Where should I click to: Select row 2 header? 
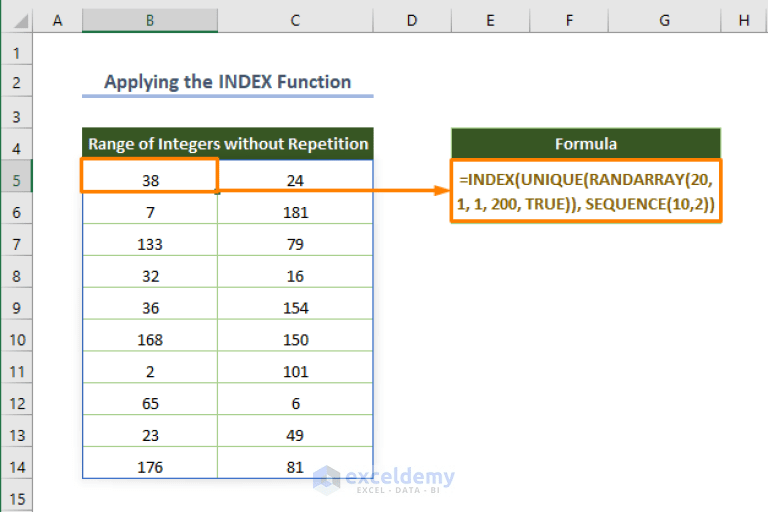17,82
